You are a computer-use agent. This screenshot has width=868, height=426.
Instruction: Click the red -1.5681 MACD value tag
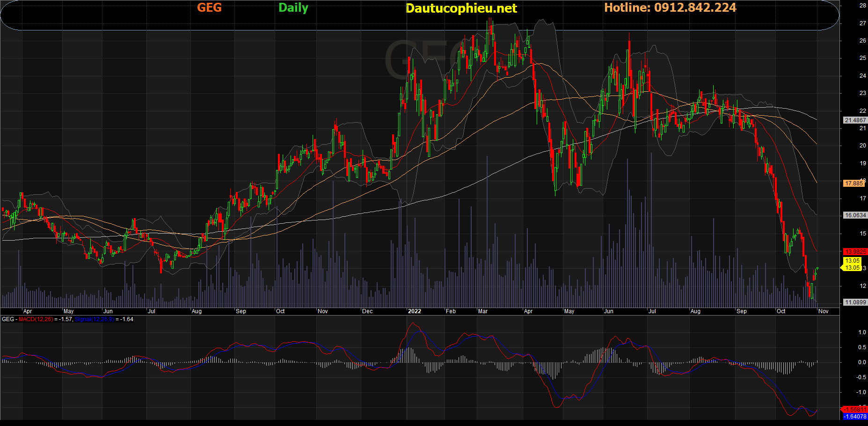pos(855,410)
